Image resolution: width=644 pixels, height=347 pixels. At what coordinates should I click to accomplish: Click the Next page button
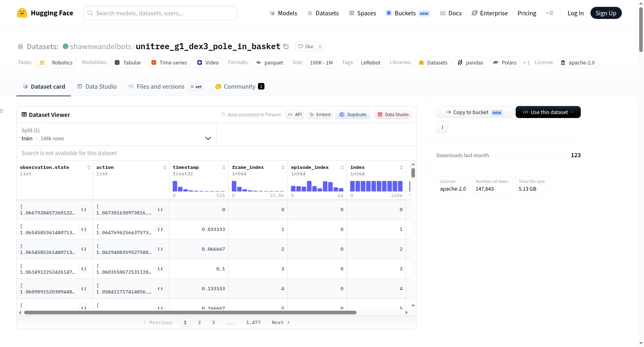coord(281,322)
